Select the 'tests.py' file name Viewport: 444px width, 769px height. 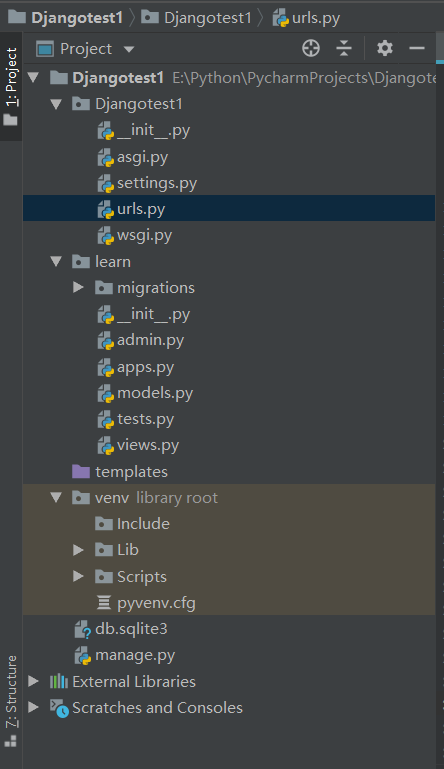tap(145, 419)
